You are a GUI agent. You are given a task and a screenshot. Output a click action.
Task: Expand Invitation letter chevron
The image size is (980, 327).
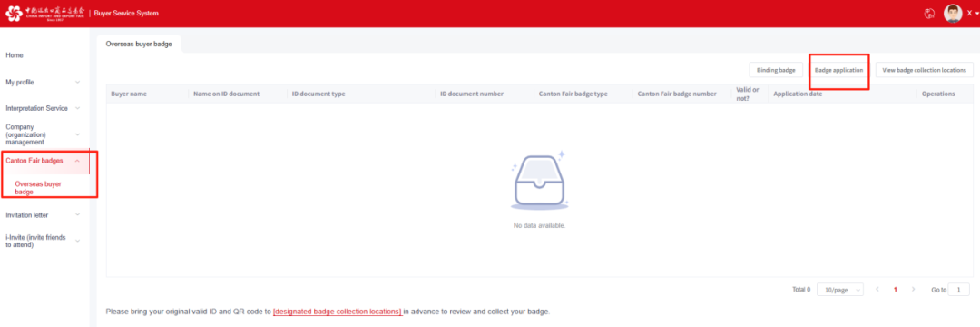[x=77, y=215]
